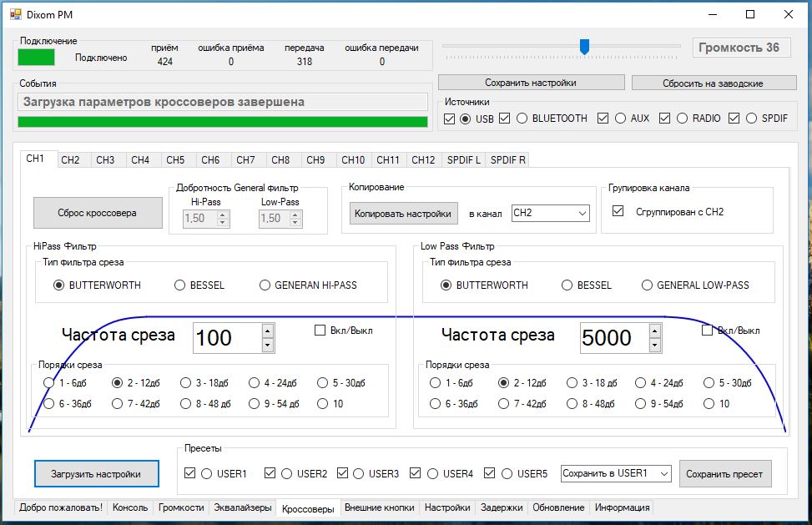Select HiPass slope order 7 - 42дб
This screenshot has width=812, height=525.
(x=117, y=404)
